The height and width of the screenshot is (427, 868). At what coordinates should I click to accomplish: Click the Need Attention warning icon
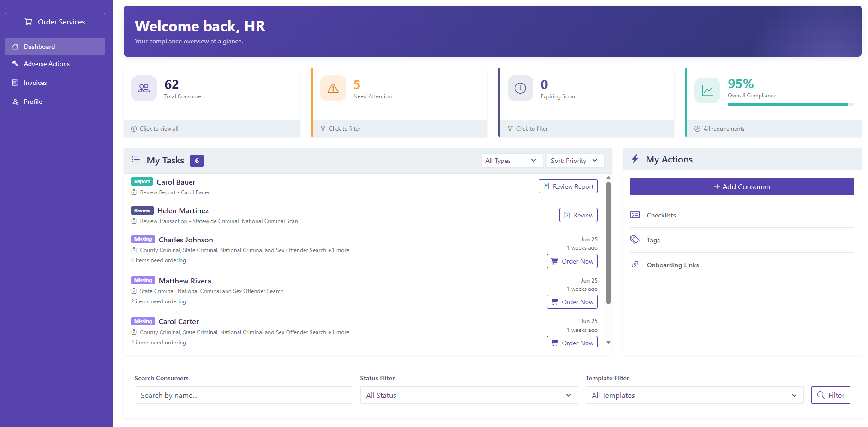[x=333, y=88]
